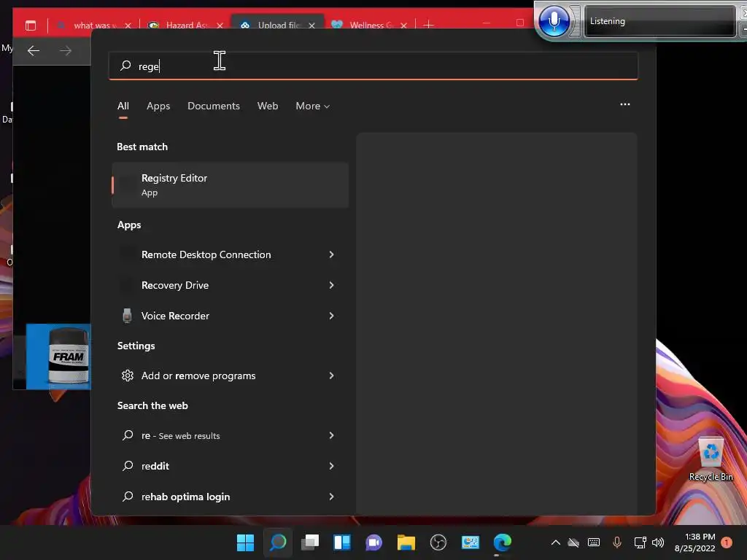Expand rehab optima login chevron
The height and width of the screenshot is (560, 747).
[x=332, y=496]
